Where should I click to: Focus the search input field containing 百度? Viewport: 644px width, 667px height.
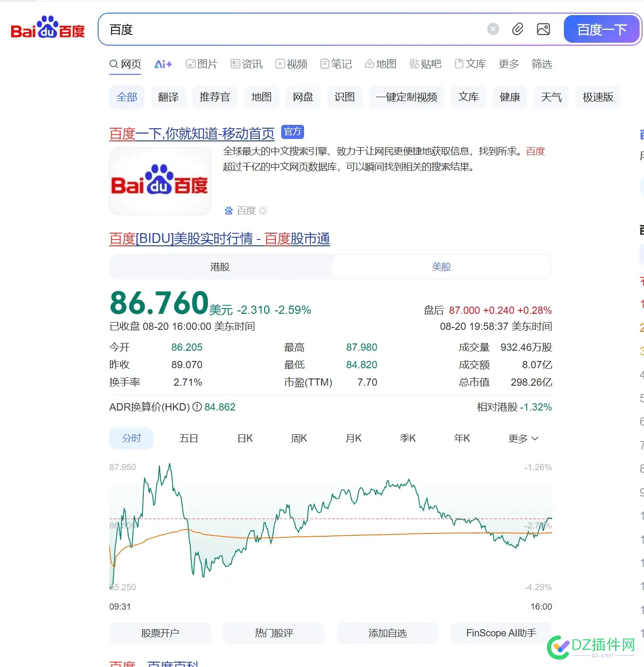coord(291,29)
